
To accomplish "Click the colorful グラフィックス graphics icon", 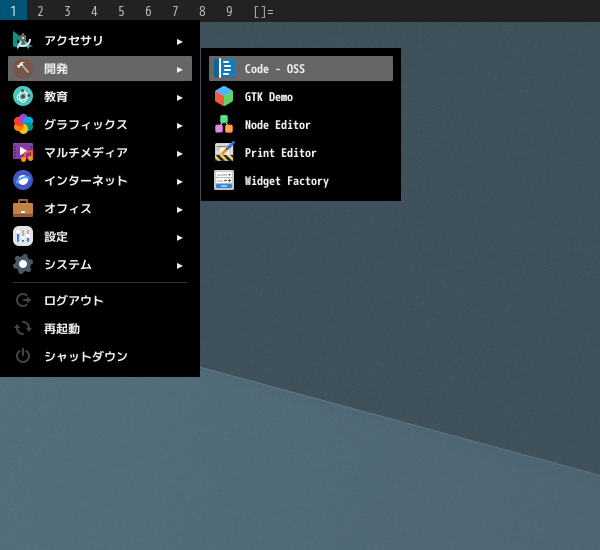I will tap(23, 124).
